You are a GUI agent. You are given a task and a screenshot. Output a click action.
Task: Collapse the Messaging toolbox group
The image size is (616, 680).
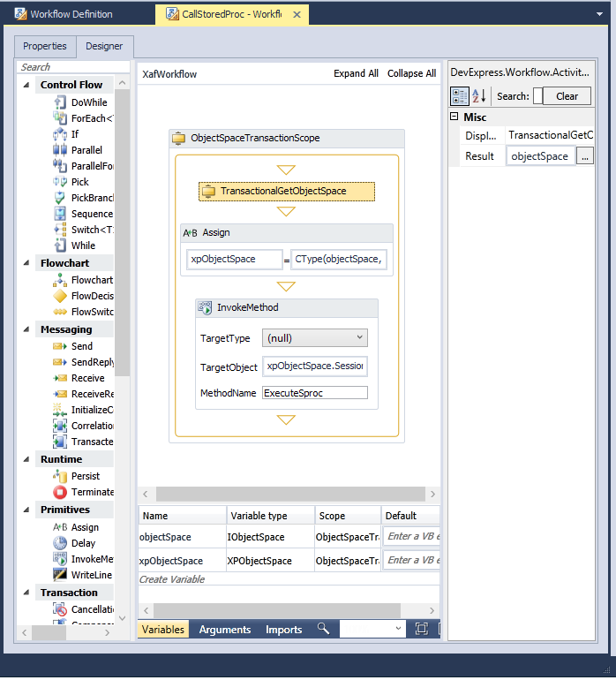[26, 329]
